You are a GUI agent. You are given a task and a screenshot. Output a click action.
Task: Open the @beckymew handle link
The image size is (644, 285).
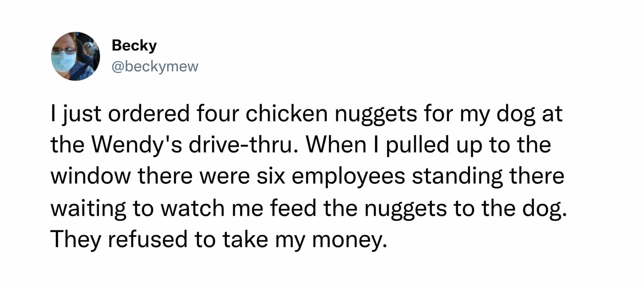155,67
